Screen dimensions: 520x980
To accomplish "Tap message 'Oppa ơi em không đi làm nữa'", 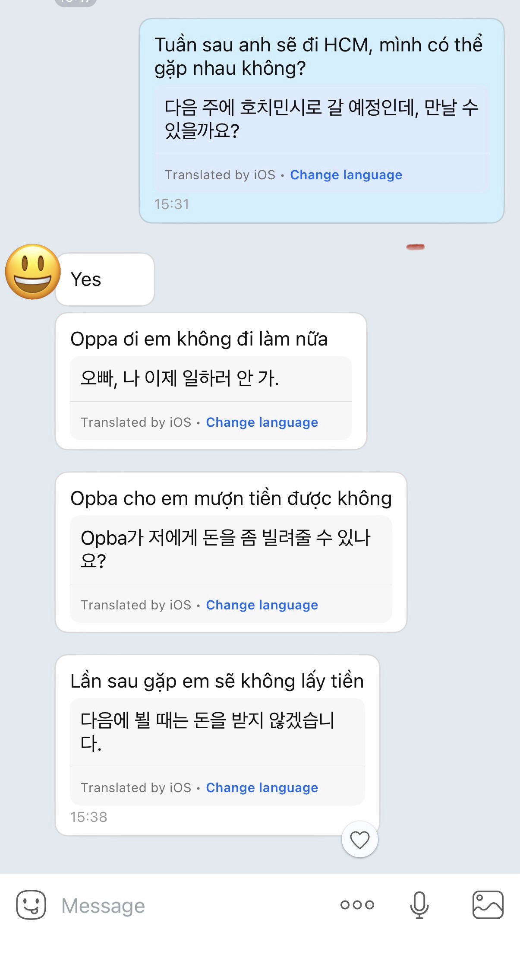I will point(199,339).
